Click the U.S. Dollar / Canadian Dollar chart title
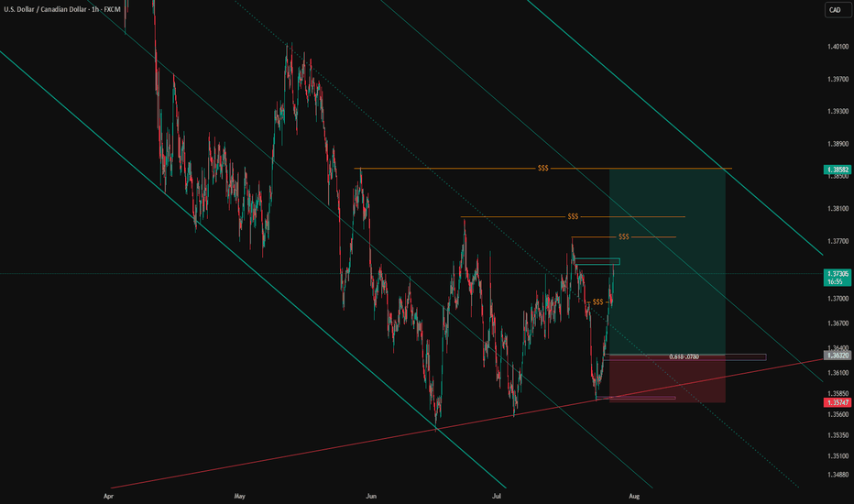 tap(62, 9)
